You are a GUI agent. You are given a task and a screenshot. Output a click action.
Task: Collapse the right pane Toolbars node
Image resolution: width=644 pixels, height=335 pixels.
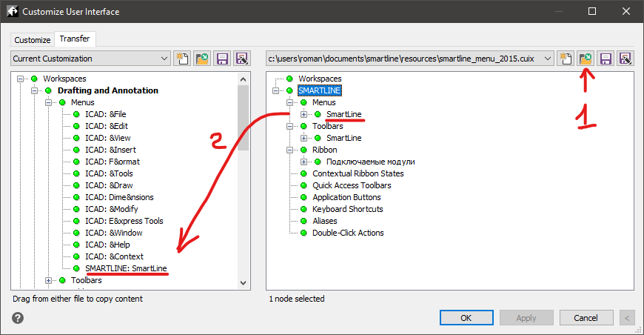tap(289, 126)
